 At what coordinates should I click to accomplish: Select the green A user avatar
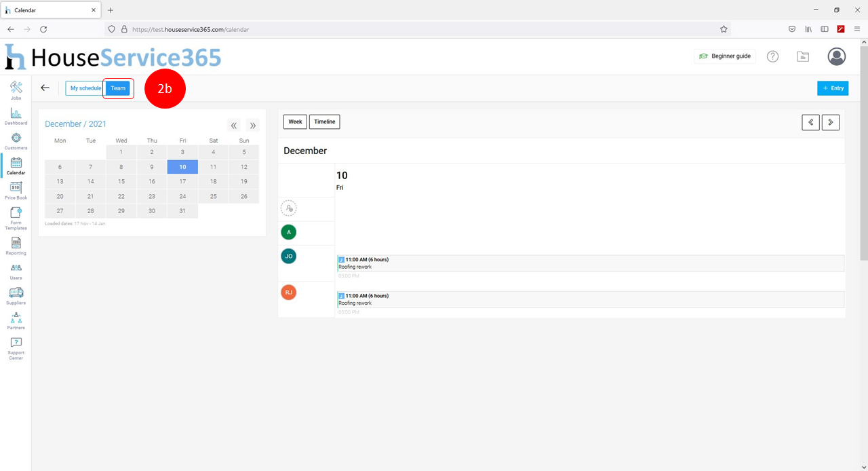(x=288, y=232)
